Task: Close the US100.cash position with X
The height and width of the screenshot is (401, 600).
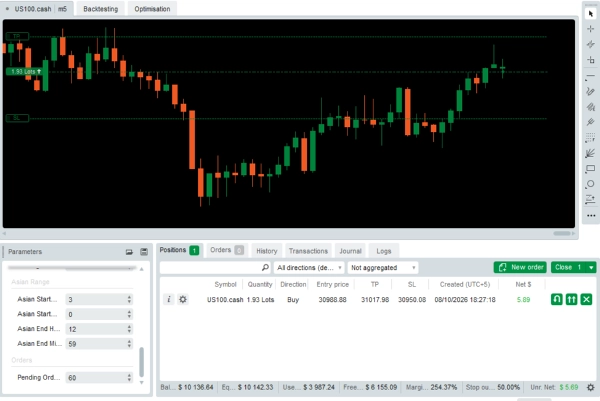Action: [586, 299]
